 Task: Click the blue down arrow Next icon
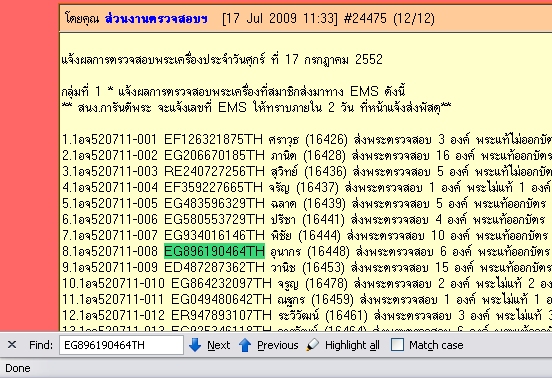(195, 345)
